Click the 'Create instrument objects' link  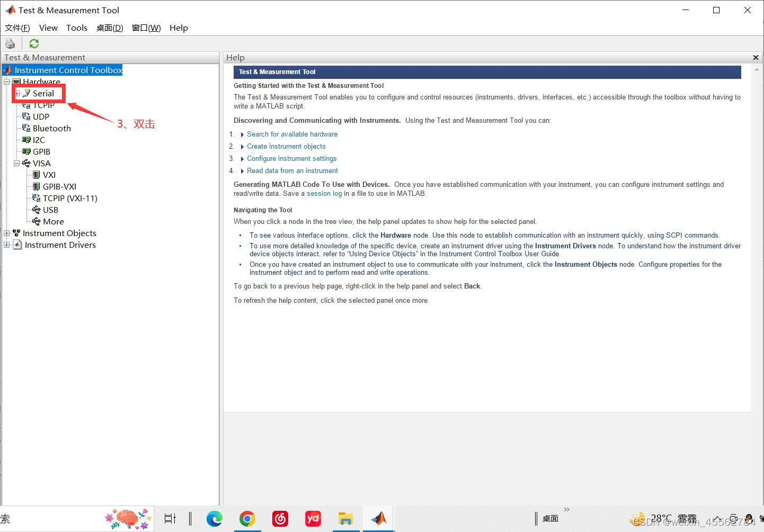click(286, 146)
